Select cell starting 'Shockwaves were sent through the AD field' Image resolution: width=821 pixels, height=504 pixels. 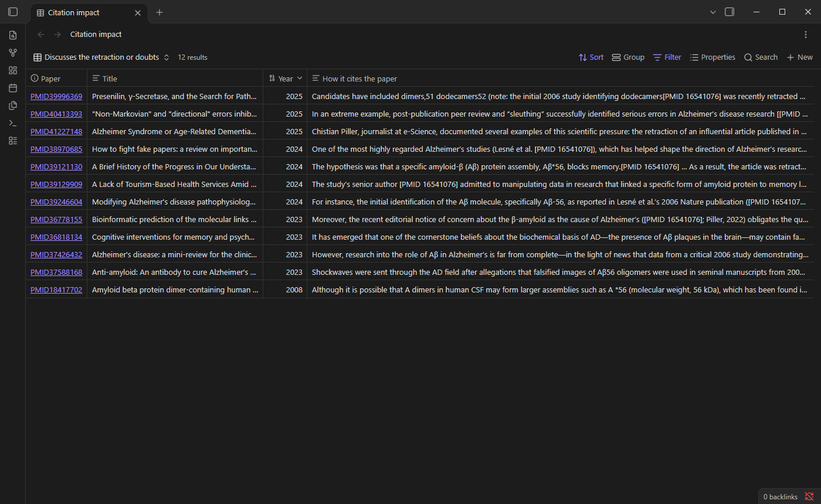(561, 272)
